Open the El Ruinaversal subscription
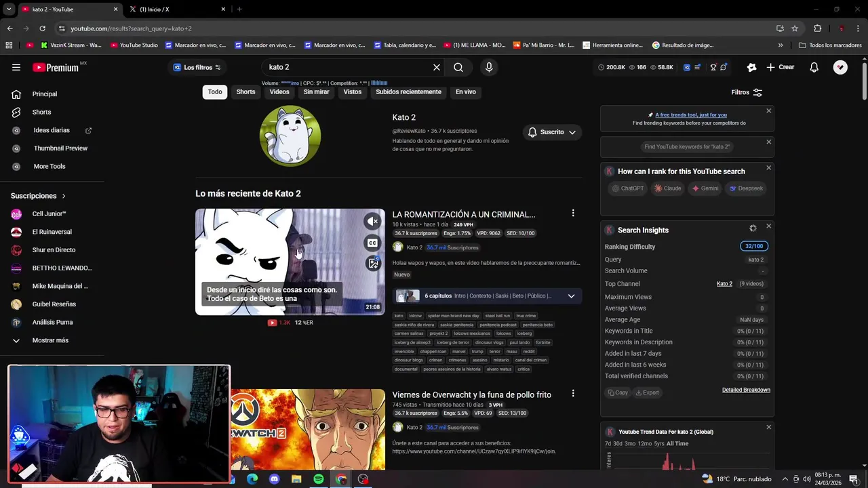Screen dimensions: 868x488 coord(53,232)
